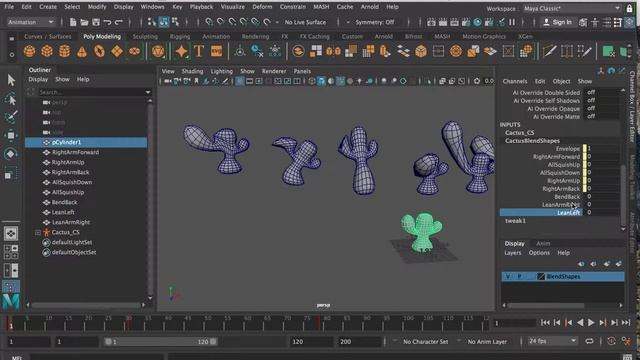
Task: Click the Outliner search field
Action: click(x=91, y=92)
